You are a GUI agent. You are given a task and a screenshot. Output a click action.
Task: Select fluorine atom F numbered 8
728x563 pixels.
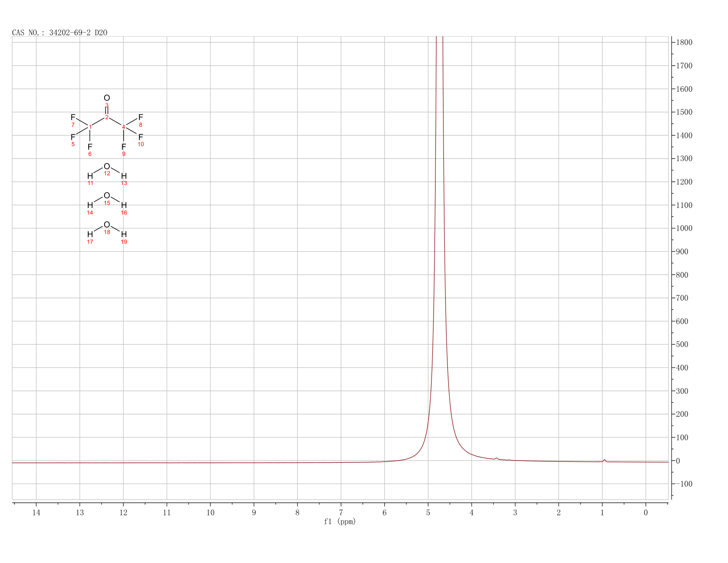[x=141, y=117]
